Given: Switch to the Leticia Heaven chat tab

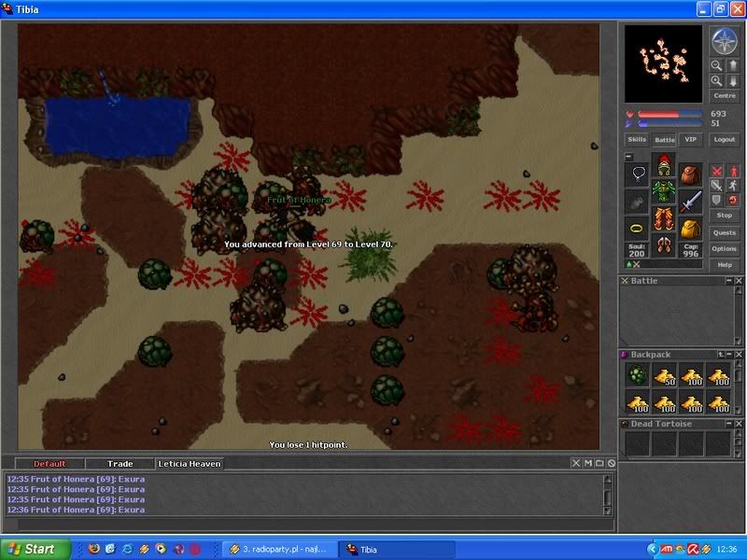Looking at the screenshot, I should (190, 464).
